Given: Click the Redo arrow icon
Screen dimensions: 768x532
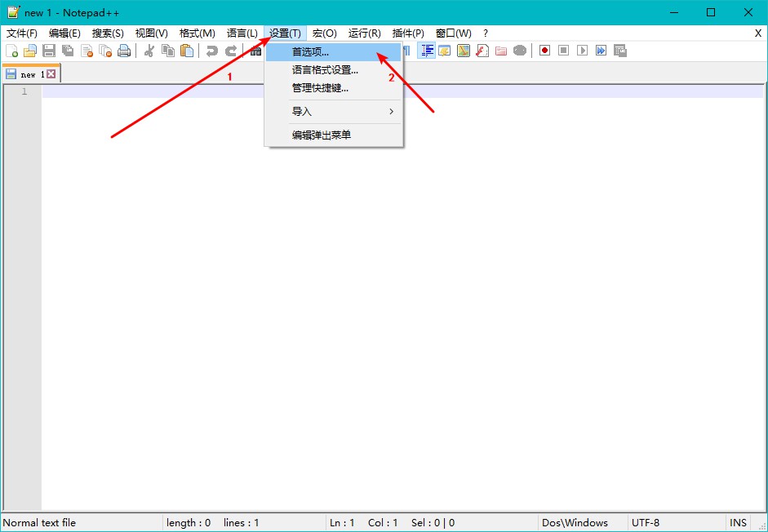Looking at the screenshot, I should tap(231, 51).
